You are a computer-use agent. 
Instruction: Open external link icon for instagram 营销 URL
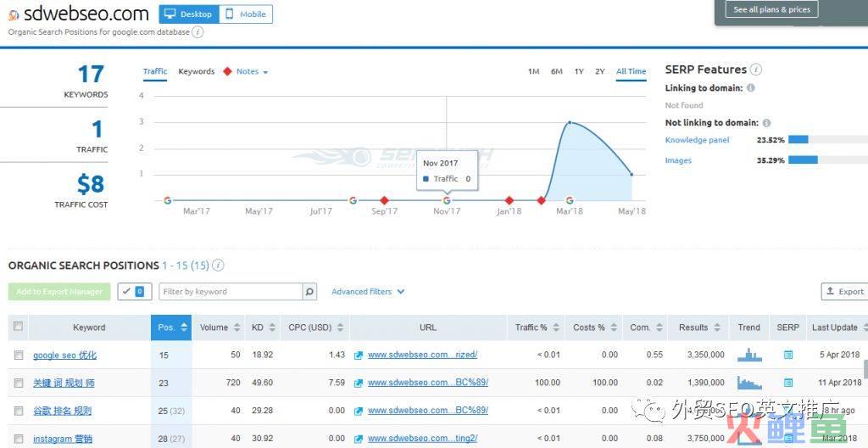point(359,439)
